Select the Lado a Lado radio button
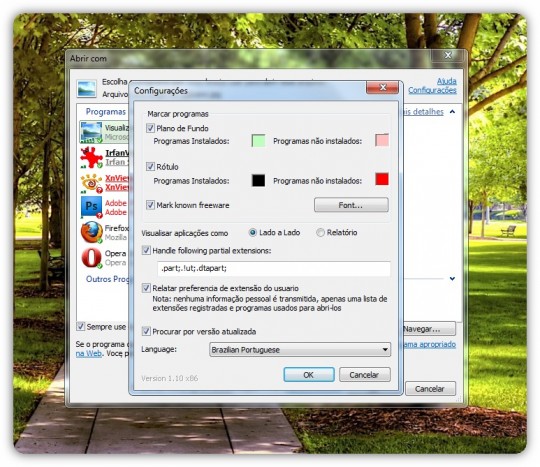 tap(252, 232)
